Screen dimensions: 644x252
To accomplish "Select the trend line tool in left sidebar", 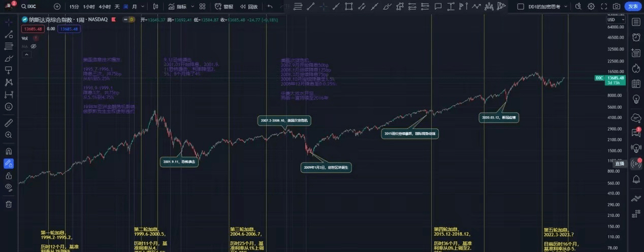I will coord(8,35).
